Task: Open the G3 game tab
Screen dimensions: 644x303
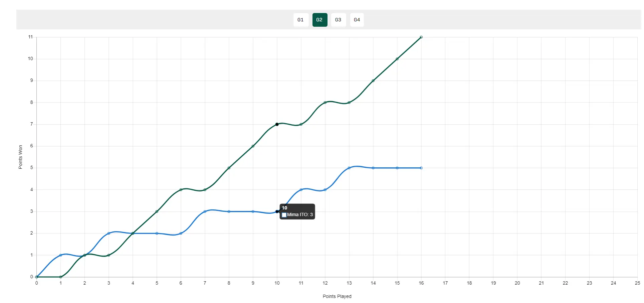Action: [338, 20]
